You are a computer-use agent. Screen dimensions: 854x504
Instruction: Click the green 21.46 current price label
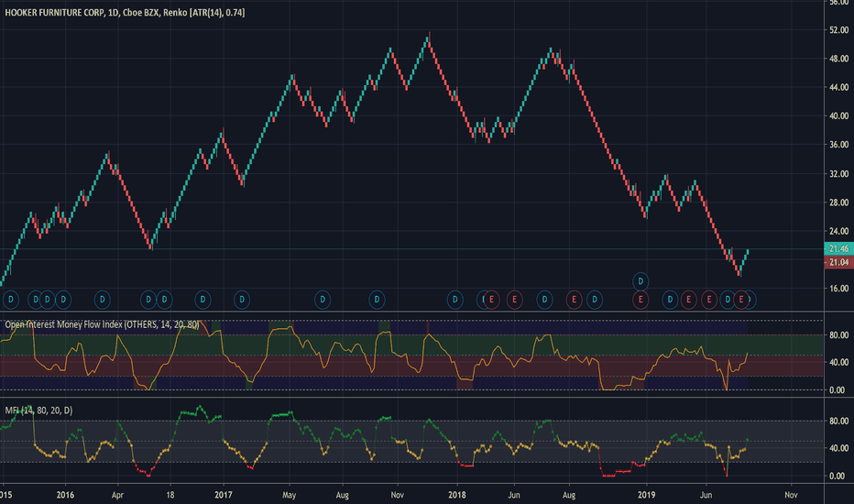pos(838,248)
